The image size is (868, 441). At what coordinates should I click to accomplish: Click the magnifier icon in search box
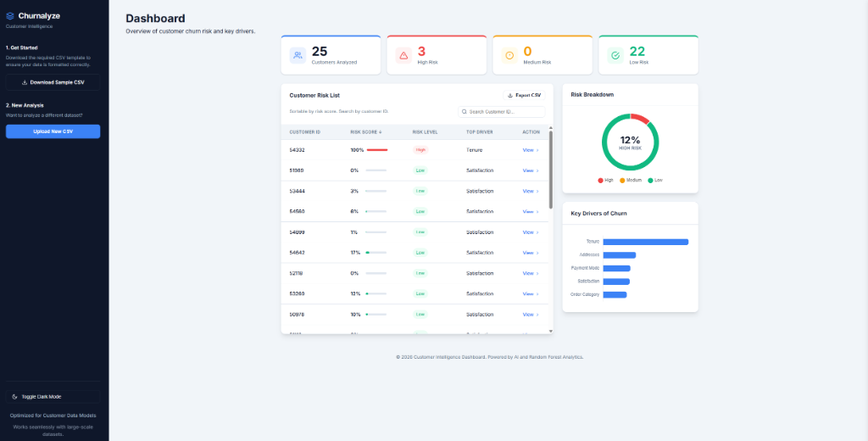[465, 112]
